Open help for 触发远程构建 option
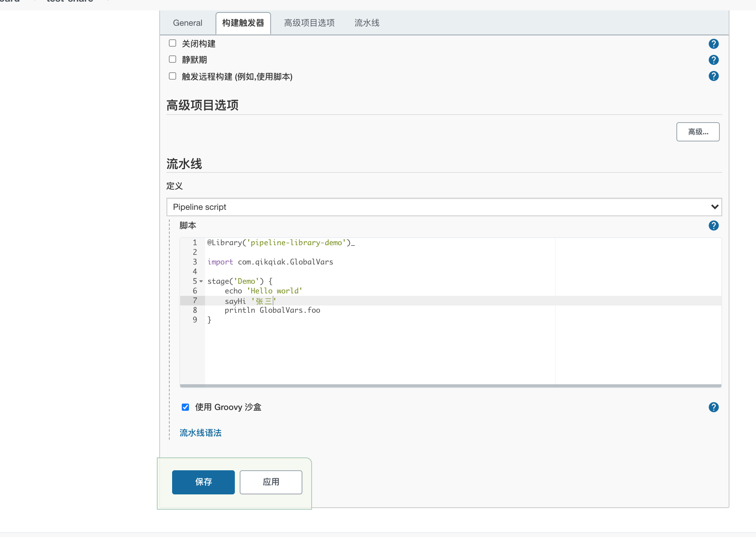The height and width of the screenshot is (537, 756). [x=713, y=76]
